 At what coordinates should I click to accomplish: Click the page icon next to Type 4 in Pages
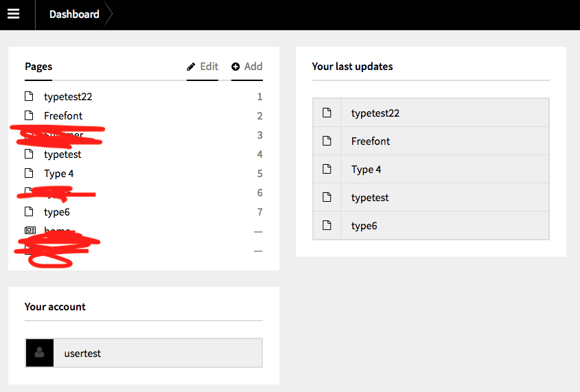30,174
